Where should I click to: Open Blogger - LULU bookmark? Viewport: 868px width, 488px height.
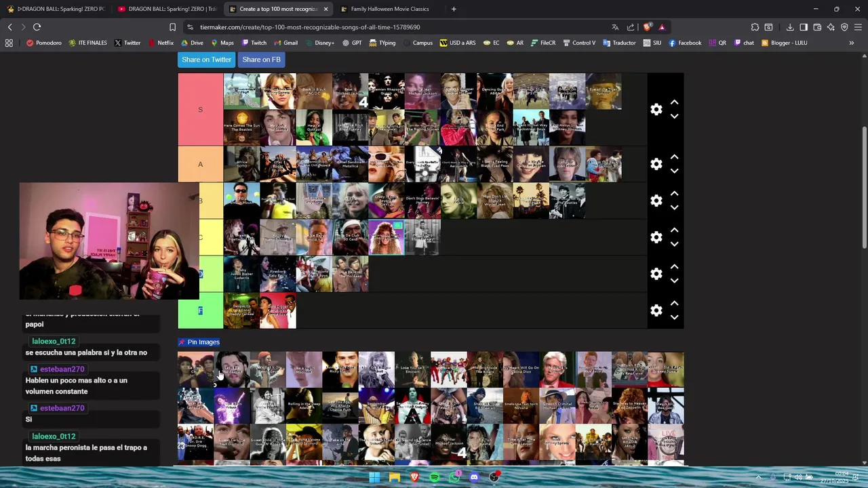pos(784,43)
